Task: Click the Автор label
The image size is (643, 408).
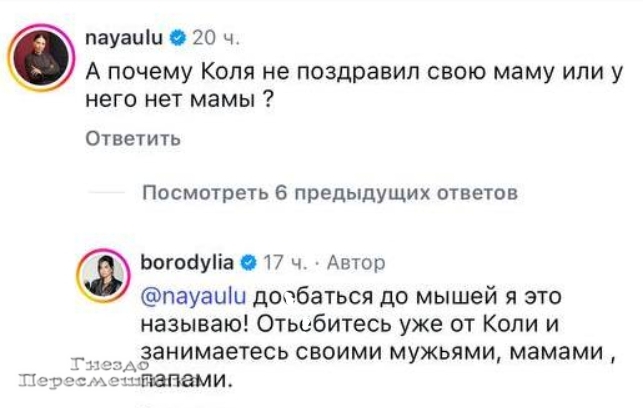Action: [x=353, y=263]
